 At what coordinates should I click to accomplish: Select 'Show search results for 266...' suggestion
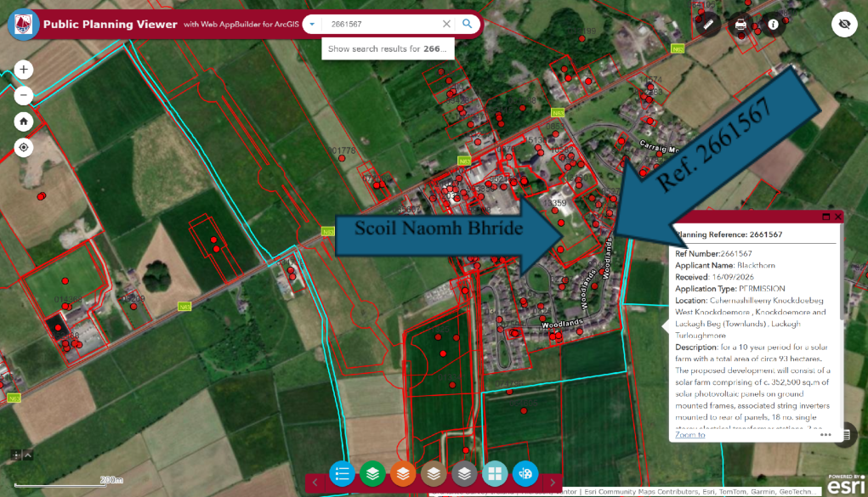(x=388, y=48)
